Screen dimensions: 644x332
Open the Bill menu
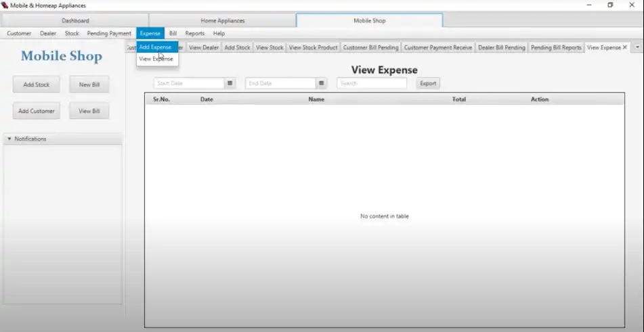[173, 33]
